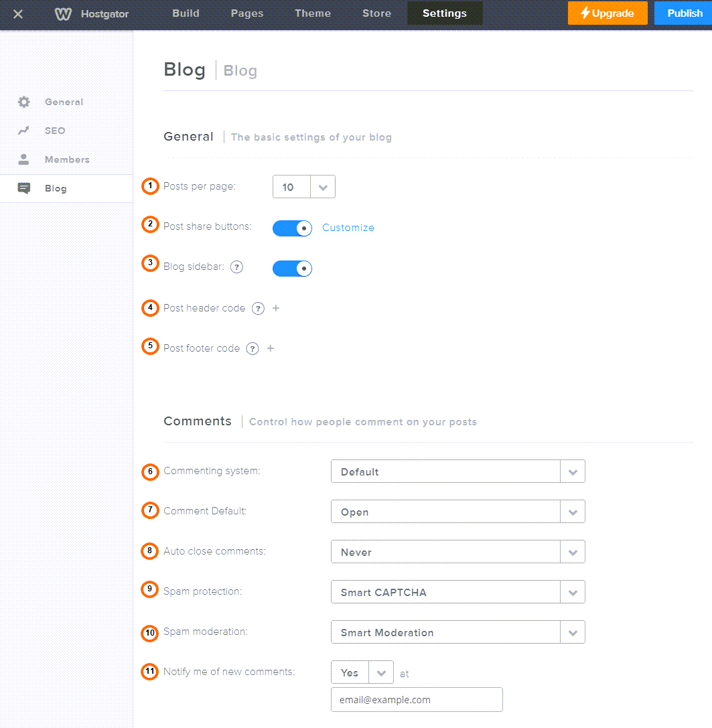712x728 pixels.
Task: Click the plus icon beside Post footer code
Action: [x=271, y=348]
